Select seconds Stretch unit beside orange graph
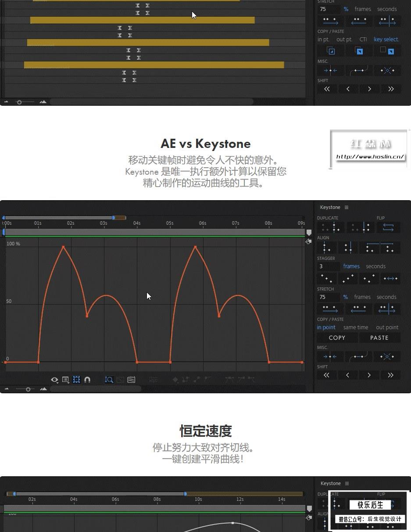This screenshot has width=411, height=532. tap(386, 297)
